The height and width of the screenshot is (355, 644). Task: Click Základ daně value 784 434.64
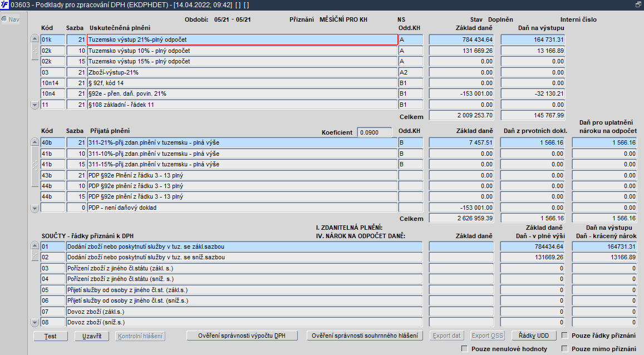[x=461, y=40]
